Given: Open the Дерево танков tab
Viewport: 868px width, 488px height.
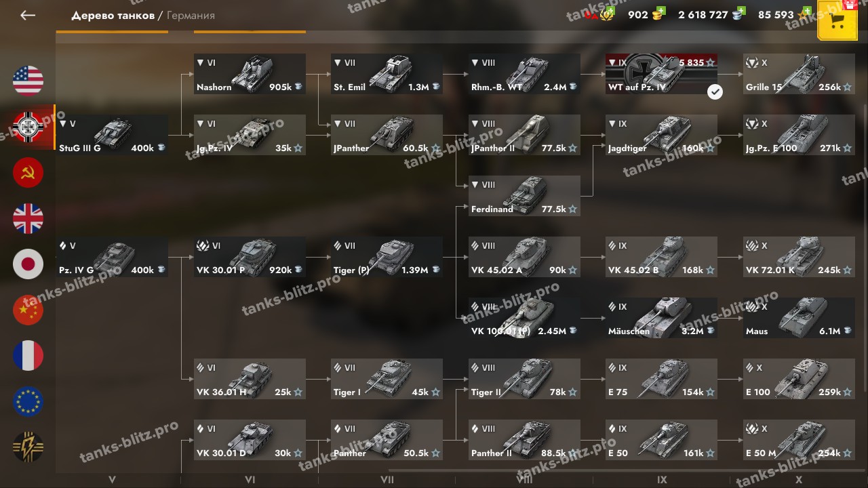Looking at the screenshot, I should point(113,15).
